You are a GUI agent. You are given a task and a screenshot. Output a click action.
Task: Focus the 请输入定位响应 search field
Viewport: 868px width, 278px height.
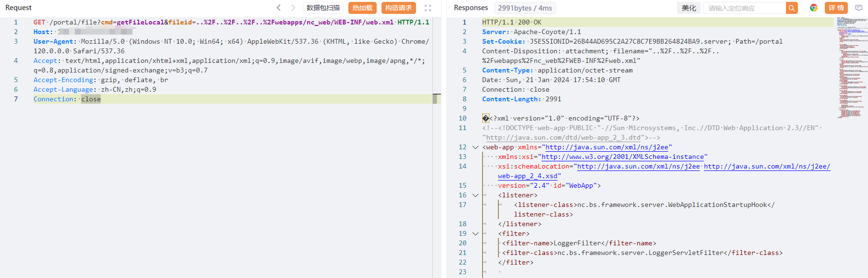click(745, 8)
